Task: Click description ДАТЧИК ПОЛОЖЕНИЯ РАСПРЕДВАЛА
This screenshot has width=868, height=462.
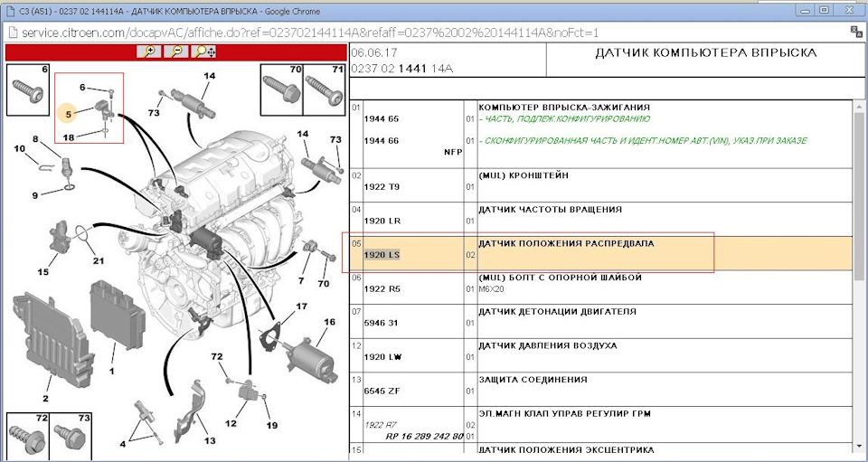Action: (x=566, y=243)
